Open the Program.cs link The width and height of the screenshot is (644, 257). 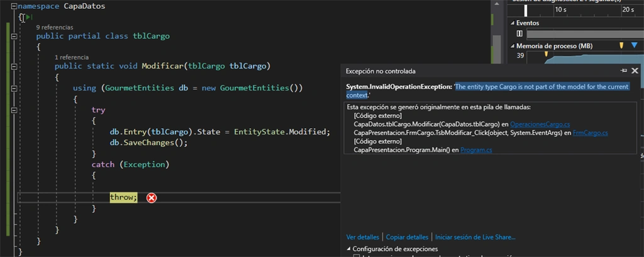pyautogui.click(x=476, y=150)
